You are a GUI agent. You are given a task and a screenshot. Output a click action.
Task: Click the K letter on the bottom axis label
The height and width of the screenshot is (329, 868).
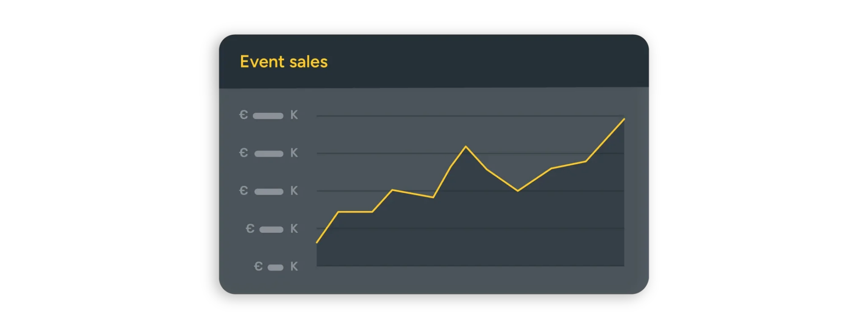point(294,266)
